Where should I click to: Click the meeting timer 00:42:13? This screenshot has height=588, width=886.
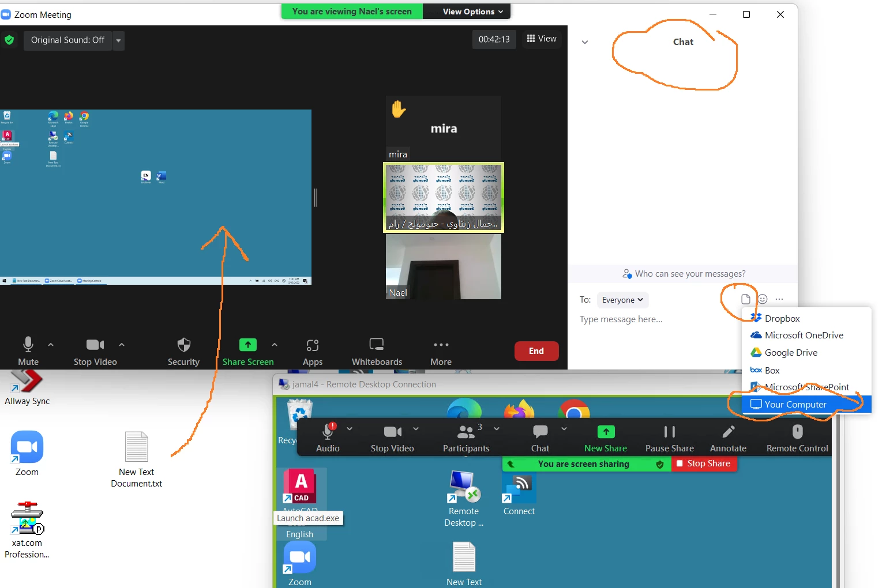point(494,39)
